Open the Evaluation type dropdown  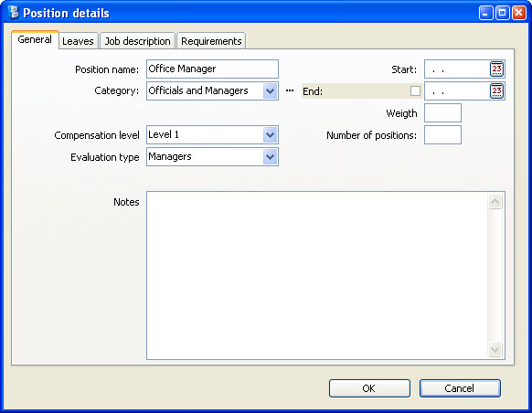270,156
